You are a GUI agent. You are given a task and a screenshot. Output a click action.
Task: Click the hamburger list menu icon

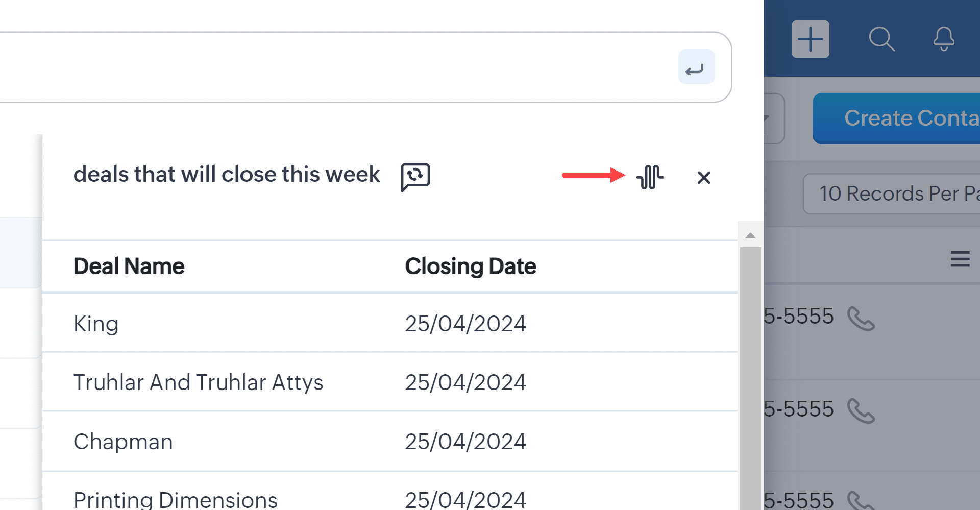960,259
